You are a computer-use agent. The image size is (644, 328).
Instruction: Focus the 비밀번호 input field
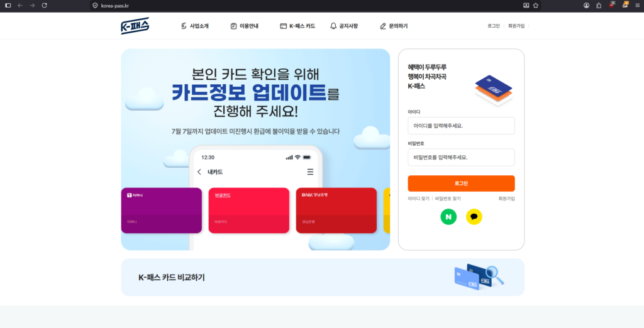pos(461,157)
